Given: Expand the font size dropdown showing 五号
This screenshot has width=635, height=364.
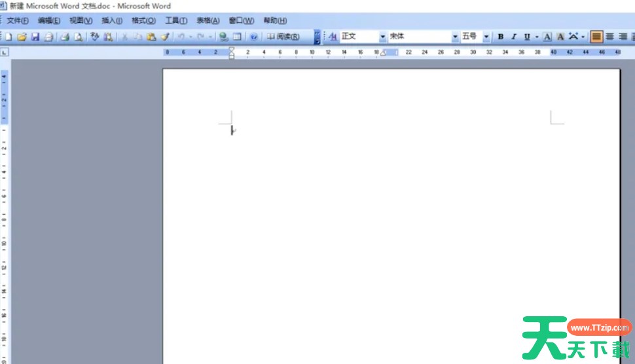Looking at the screenshot, I should 486,37.
